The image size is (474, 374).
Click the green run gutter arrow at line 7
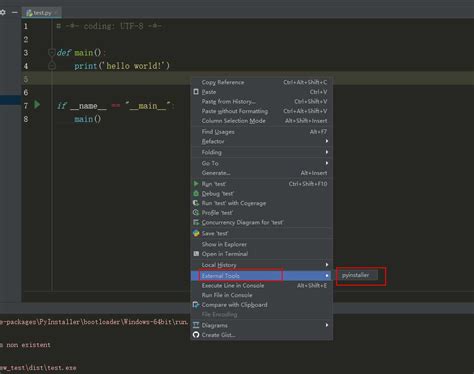(x=37, y=105)
